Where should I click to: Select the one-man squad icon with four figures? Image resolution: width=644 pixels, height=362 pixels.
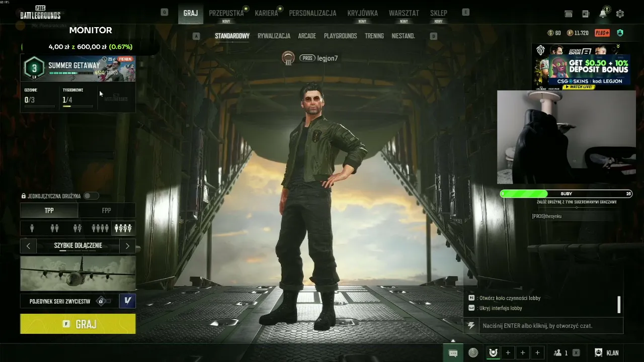tap(123, 228)
